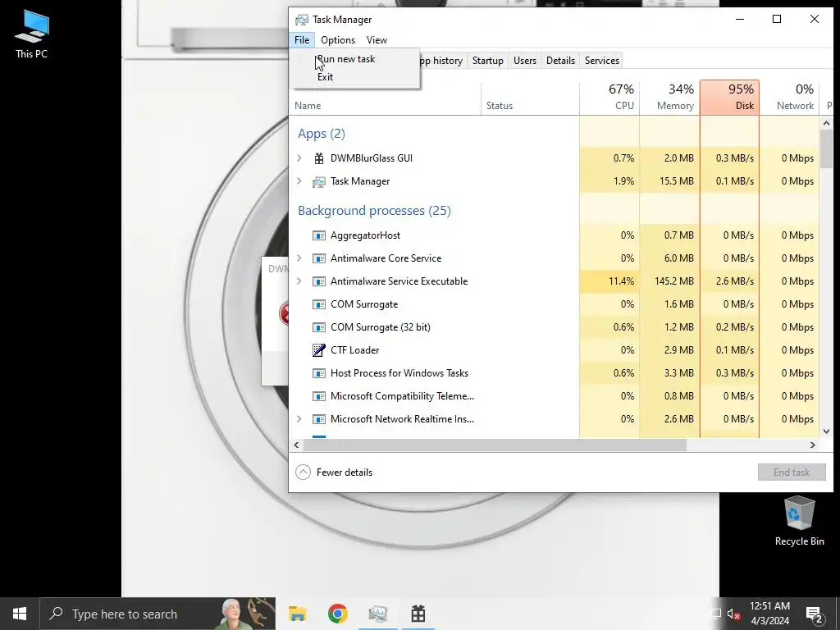Select the COM Surrogate row's 1.6 MB cell
This screenshot has height=630, width=840.
point(669,304)
